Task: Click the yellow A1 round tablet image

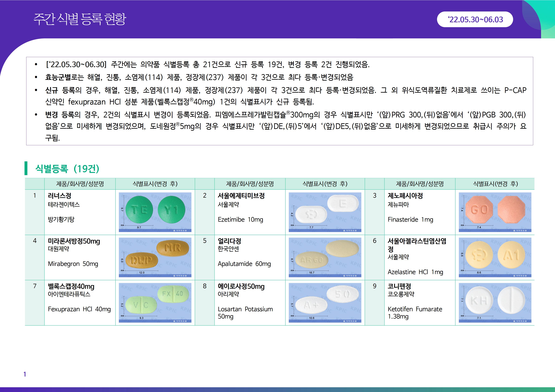Action: coord(495,257)
